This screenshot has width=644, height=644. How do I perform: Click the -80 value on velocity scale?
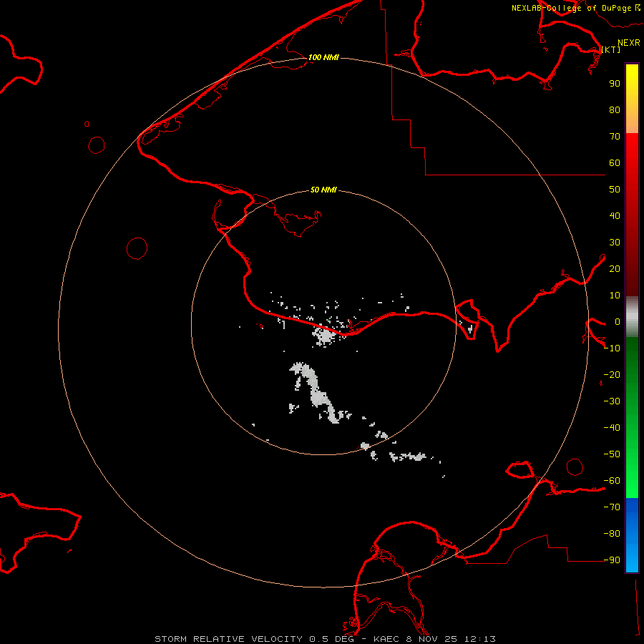(612, 534)
